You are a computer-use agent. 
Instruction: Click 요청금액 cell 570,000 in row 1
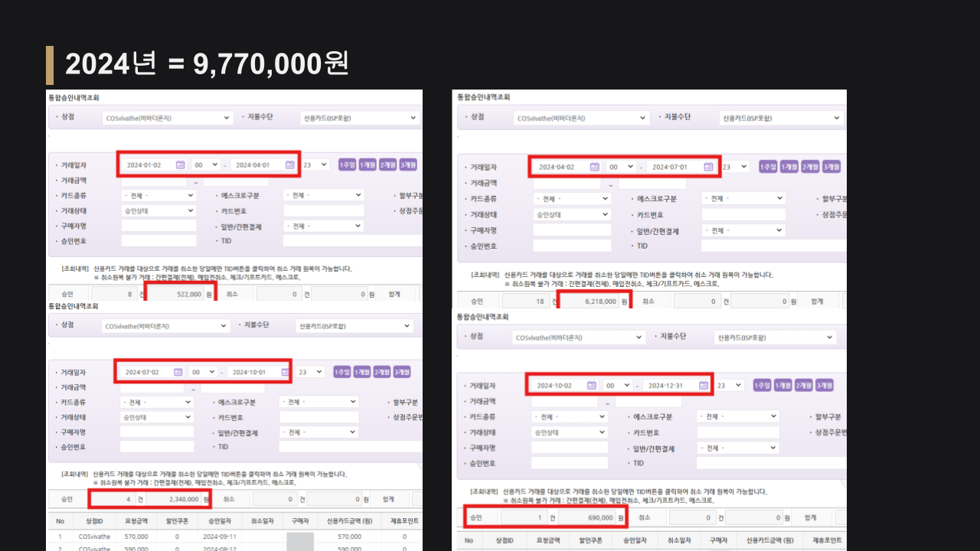click(137, 536)
